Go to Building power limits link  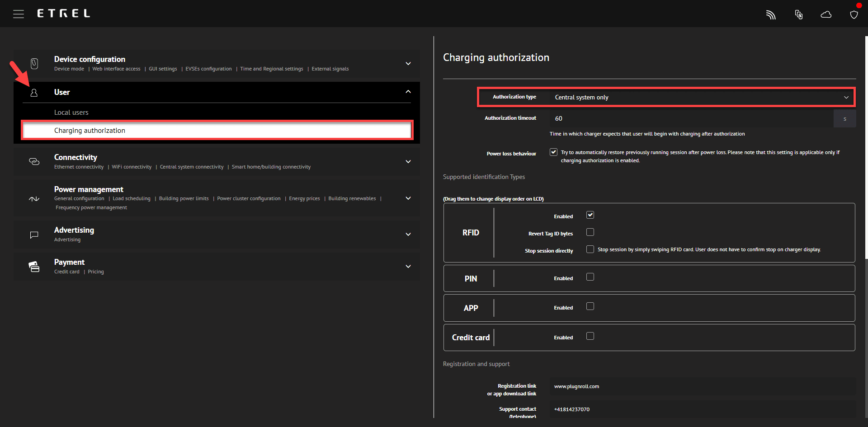pyautogui.click(x=184, y=199)
